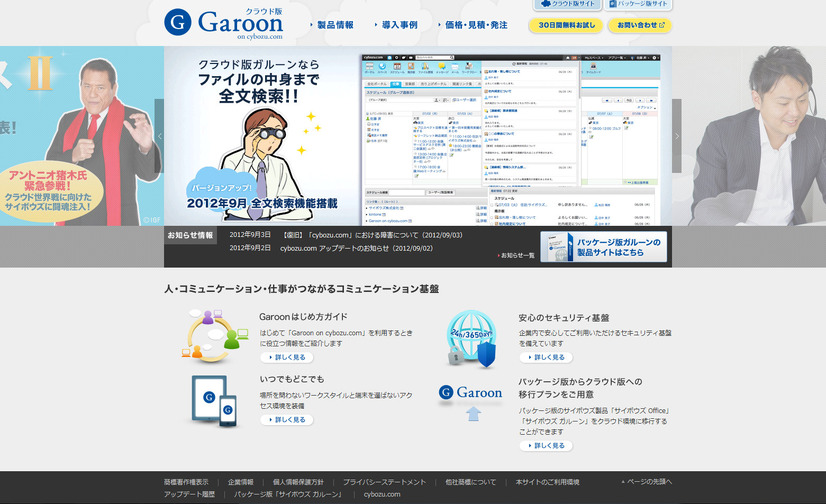This screenshot has width=826, height=504.
Task: Click the people communication circle icon
Action: (215, 336)
